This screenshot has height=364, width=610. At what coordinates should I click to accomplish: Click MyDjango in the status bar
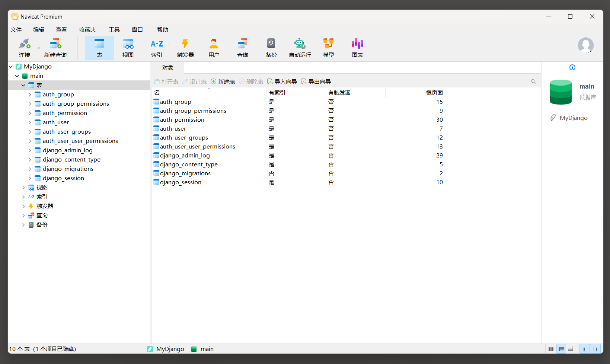pyautogui.click(x=166, y=349)
